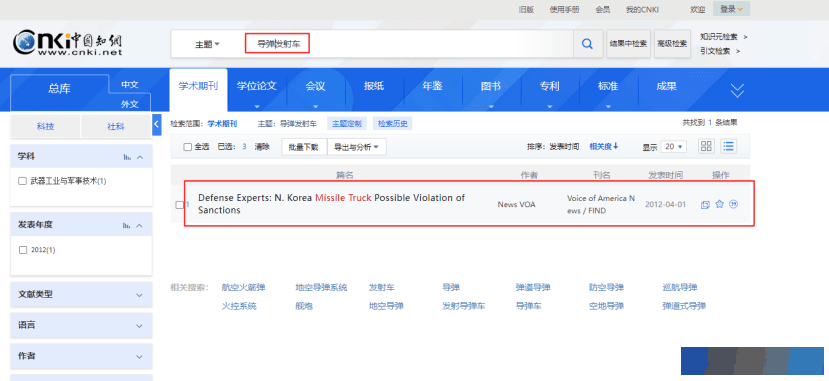Click the quote citation icon in result row
The width and height of the screenshot is (829, 381).
pyautogui.click(x=733, y=204)
